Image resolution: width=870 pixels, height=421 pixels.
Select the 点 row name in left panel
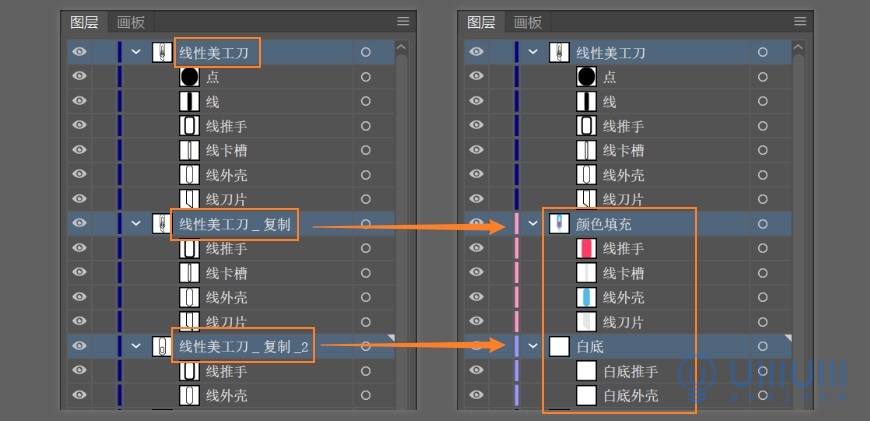[x=213, y=77]
